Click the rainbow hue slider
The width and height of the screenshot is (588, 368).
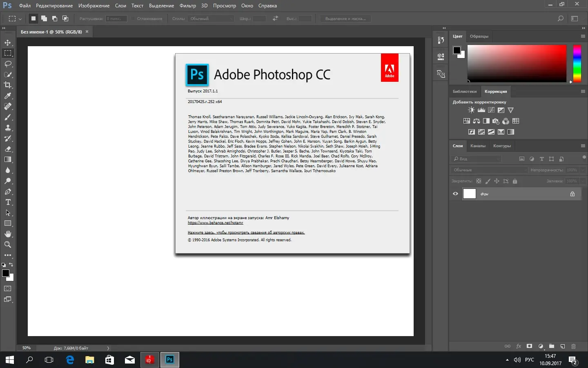[x=577, y=63]
